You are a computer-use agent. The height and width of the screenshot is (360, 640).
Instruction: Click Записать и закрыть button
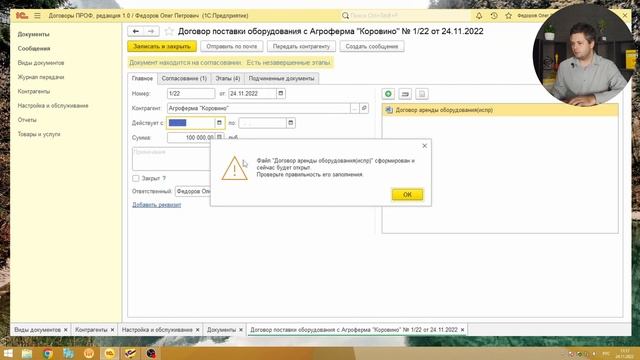(162, 47)
